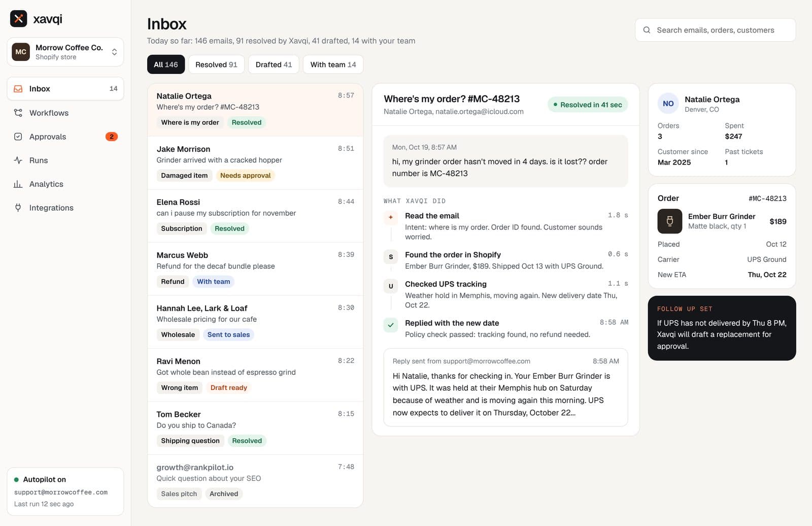Click the green checkmark step icon
812x526 pixels.
coord(391,325)
